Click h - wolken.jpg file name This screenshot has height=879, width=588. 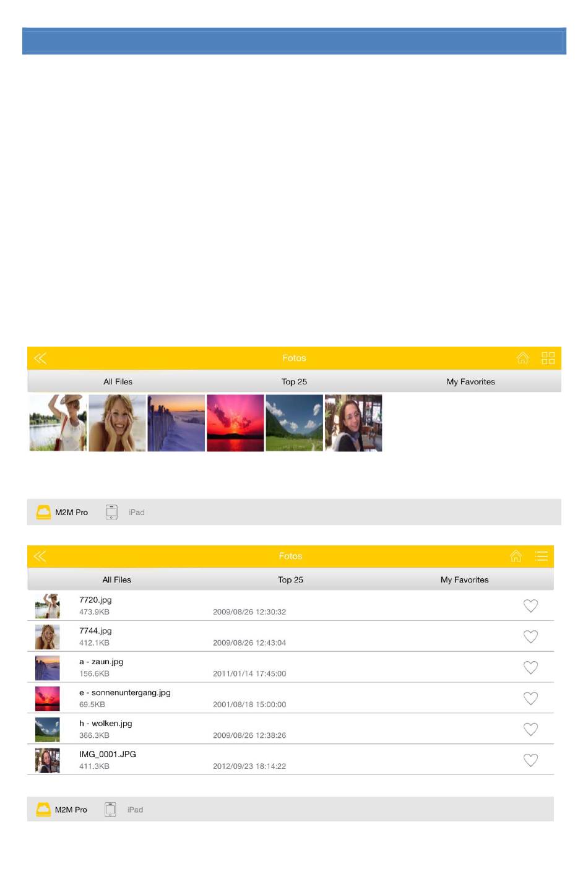coord(105,724)
